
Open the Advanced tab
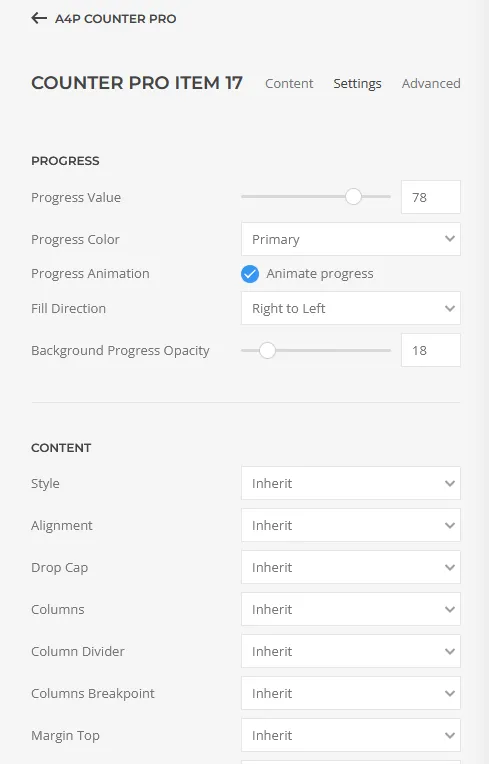(x=431, y=83)
